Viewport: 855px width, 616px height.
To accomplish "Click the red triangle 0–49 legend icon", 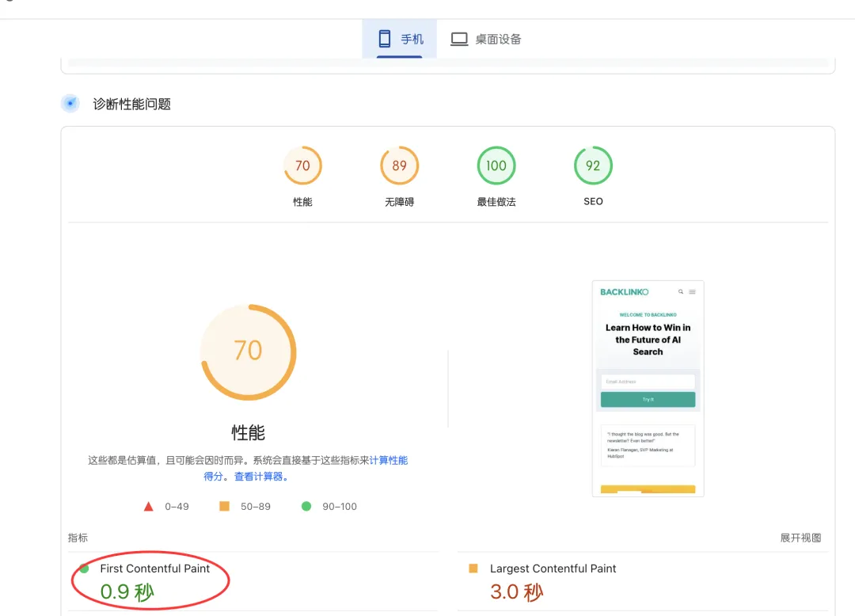I will pos(148,506).
